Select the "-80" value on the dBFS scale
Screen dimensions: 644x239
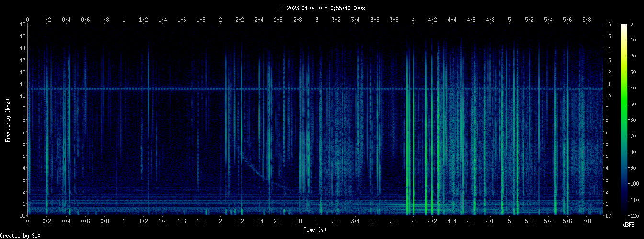click(633, 152)
